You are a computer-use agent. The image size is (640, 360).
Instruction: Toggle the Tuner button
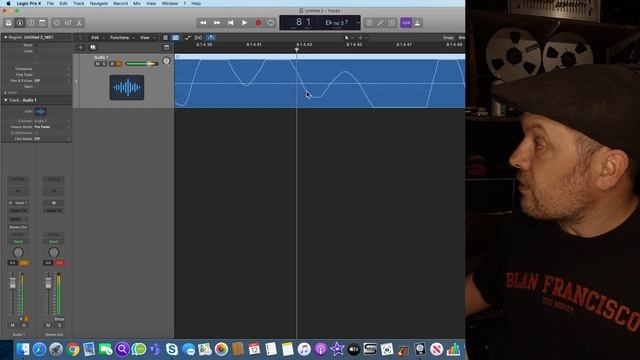coord(380,23)
